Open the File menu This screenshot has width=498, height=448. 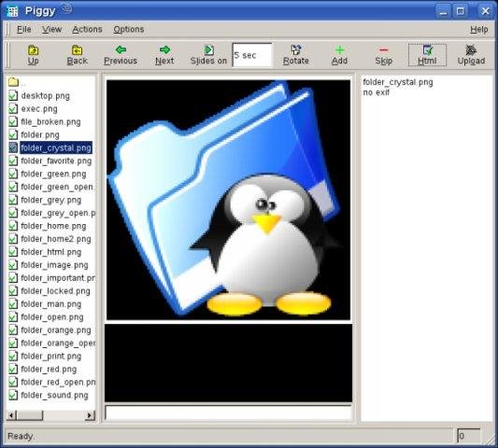point(23,29)
